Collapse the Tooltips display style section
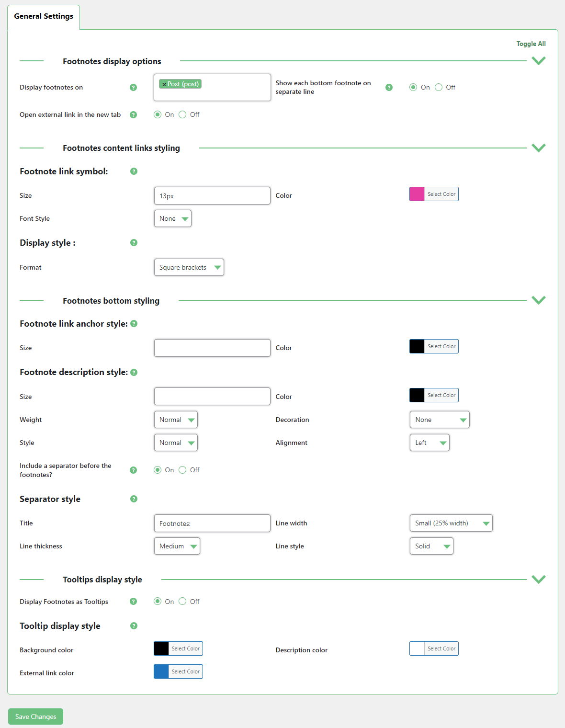This screenshot has height=728, width=565. point(539,580)
